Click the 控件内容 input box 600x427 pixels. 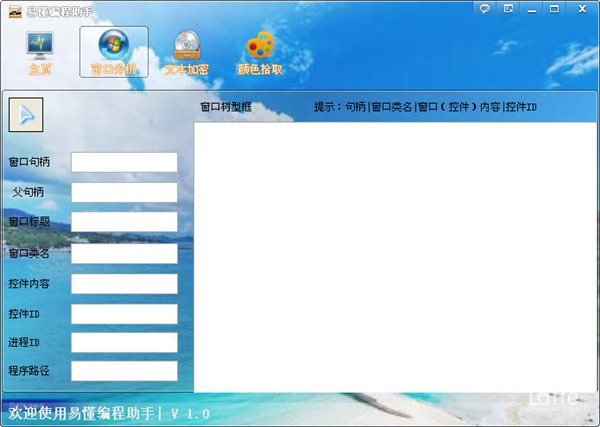[x=124, y=283]
